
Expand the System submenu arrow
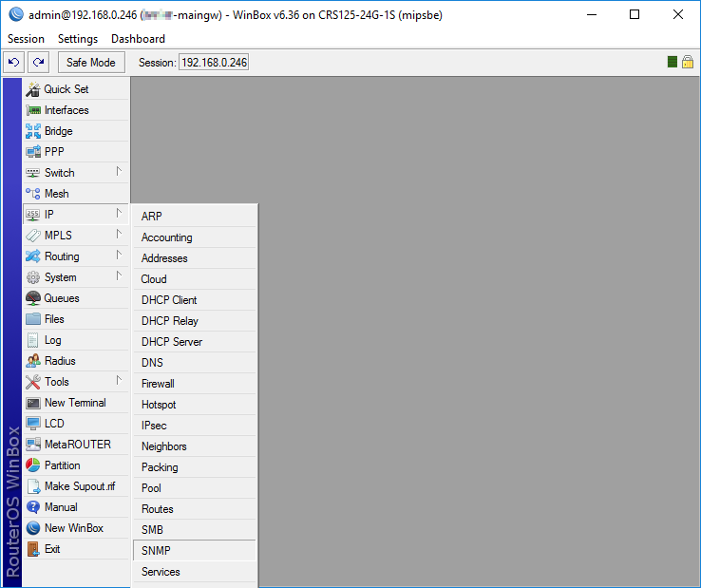119,275
